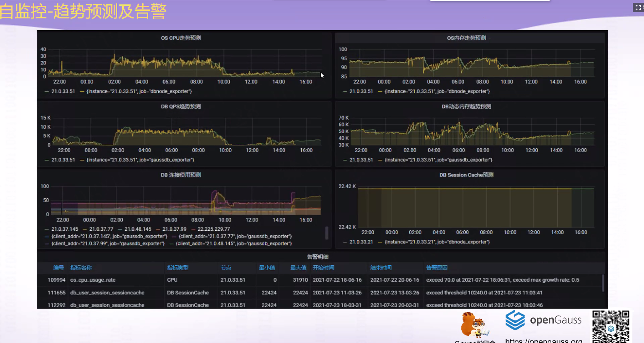
Task: Click the squirrel mascot icon
Action: tap(474, 324)
